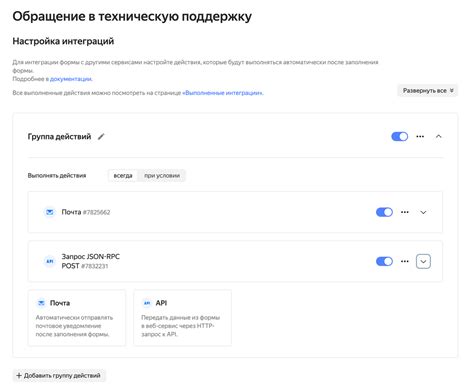Click the API icon of Запрос JSON-RPC POST
Screen dimensions: 474x389
pyautogui.click(x=50, y=261)
